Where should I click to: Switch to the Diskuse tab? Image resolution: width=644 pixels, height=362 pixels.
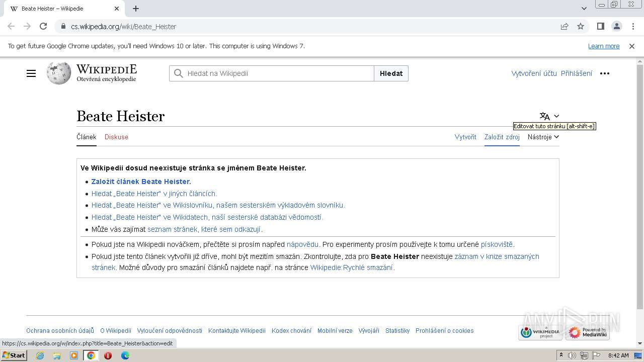pyautogui.click(x=116, y=137)
